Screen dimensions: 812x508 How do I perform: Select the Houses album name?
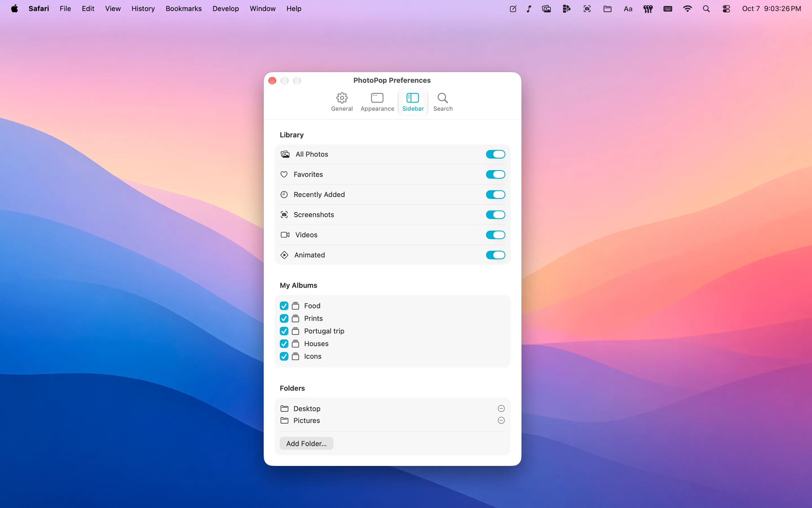tap(316, 344)
